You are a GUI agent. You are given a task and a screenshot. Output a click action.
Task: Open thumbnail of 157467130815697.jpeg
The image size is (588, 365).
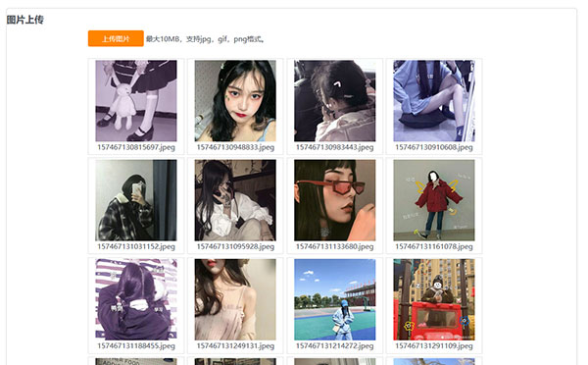[136, 101]
